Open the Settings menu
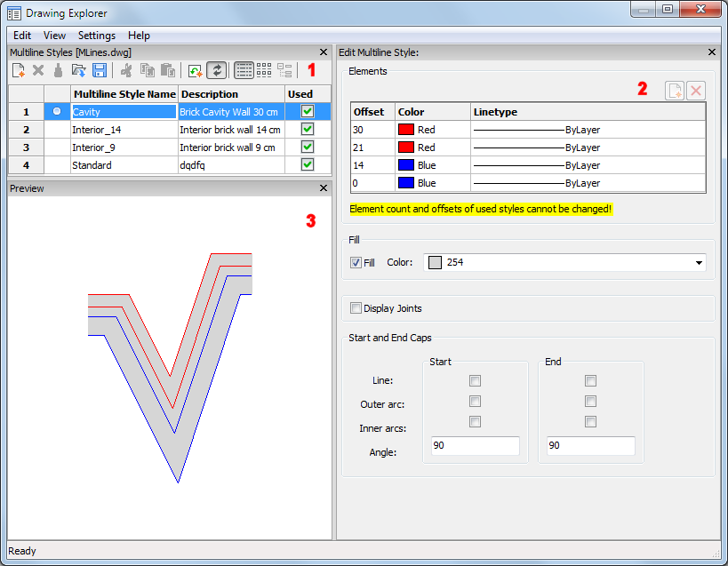The width and height of the screenshot is (728, 566). 96,36
